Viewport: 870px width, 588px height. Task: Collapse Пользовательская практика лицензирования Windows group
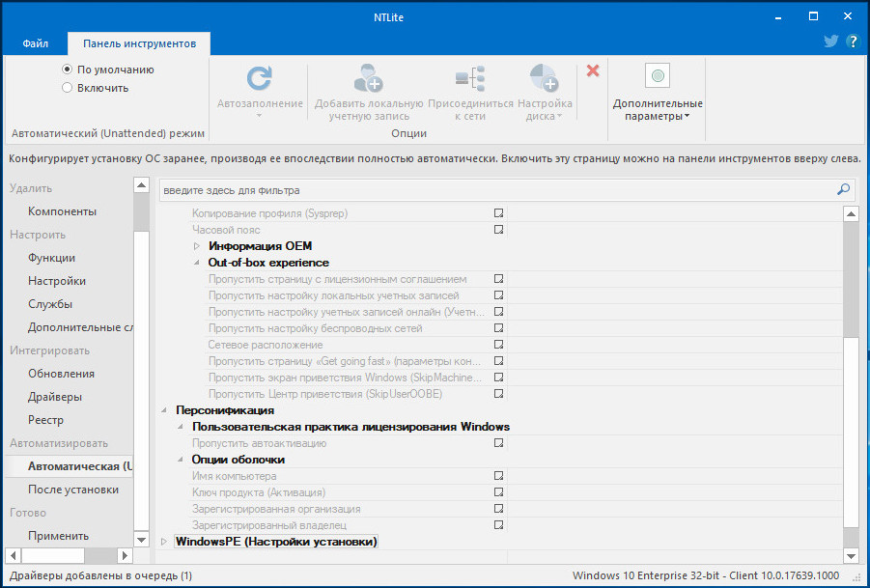pyautogui.click(x=181, y=427)
